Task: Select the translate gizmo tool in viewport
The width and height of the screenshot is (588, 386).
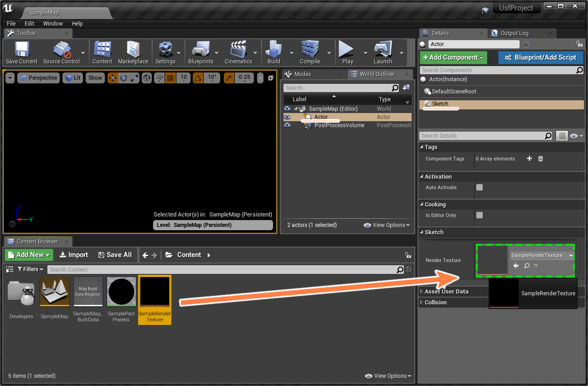Action: click(113, 78)
